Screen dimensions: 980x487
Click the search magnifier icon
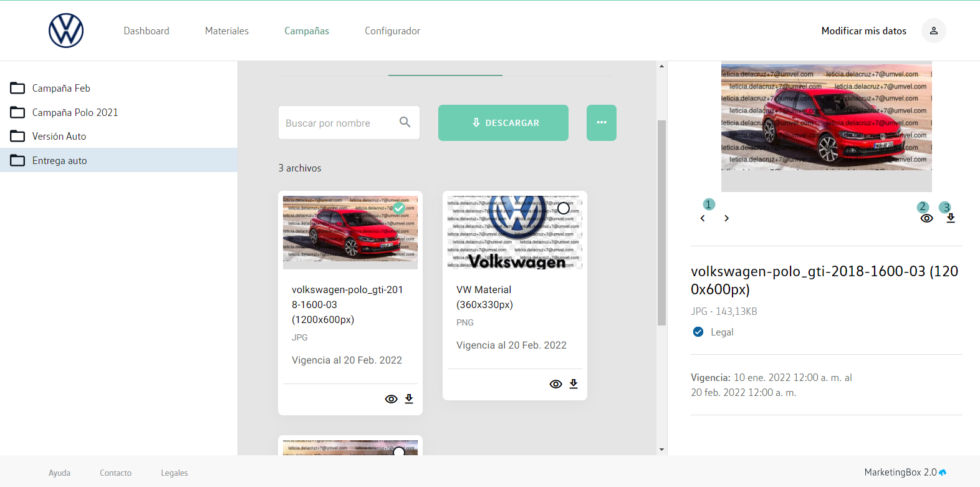click(x=405, y=122)
